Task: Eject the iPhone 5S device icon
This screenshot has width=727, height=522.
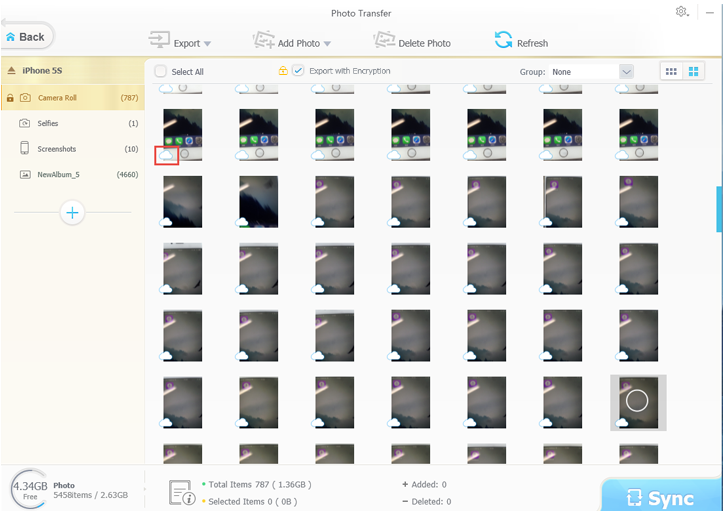Action: 12,70
